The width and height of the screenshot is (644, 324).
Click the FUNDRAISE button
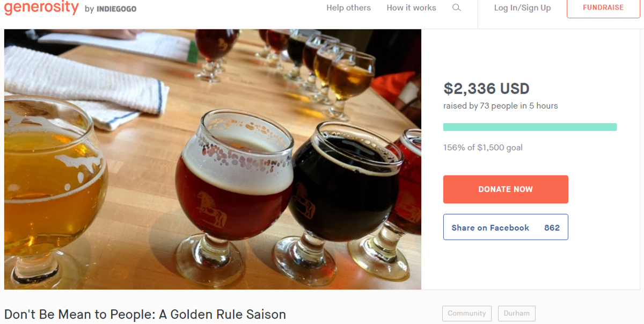(x=603, y=8)
